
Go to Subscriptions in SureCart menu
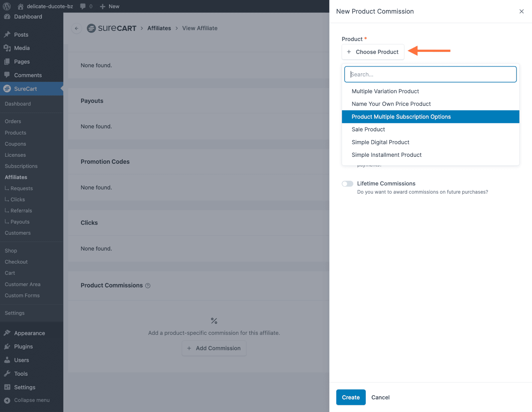click(x=21, y=166)
